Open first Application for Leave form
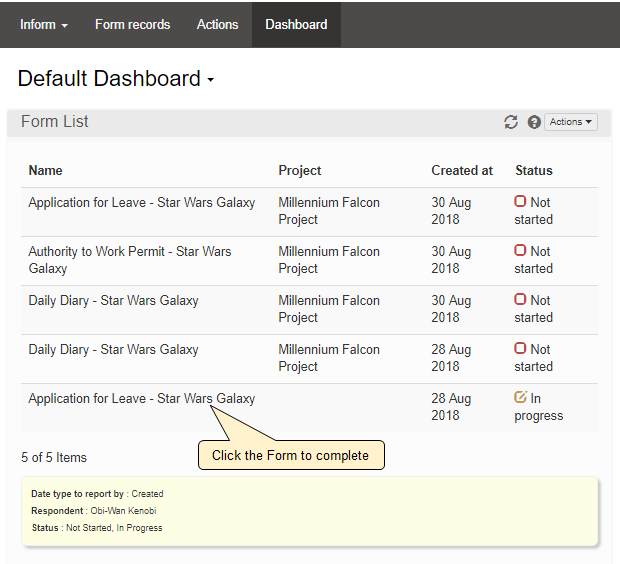Screen dimensions: 620x564 tap(141, 202)
